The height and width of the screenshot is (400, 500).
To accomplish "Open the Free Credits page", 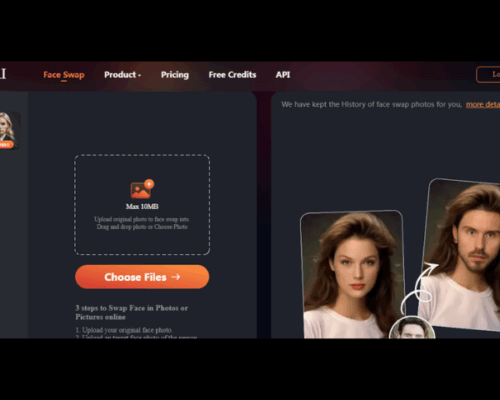I will coord(232,75).
